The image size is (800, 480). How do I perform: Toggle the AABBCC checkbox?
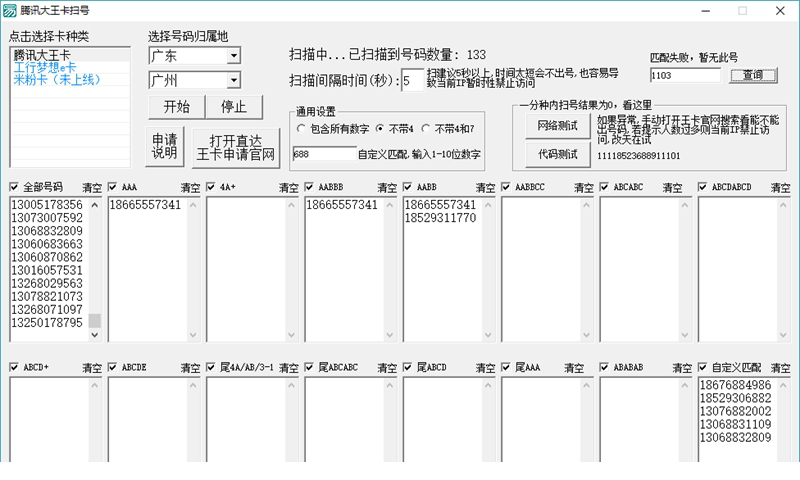click(x=506, y=187)
